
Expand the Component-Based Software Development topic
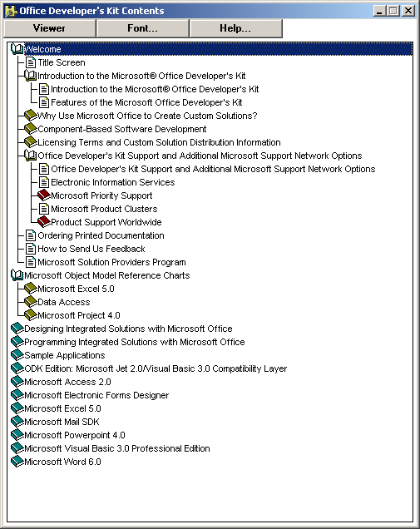click(x=121, y=129)
